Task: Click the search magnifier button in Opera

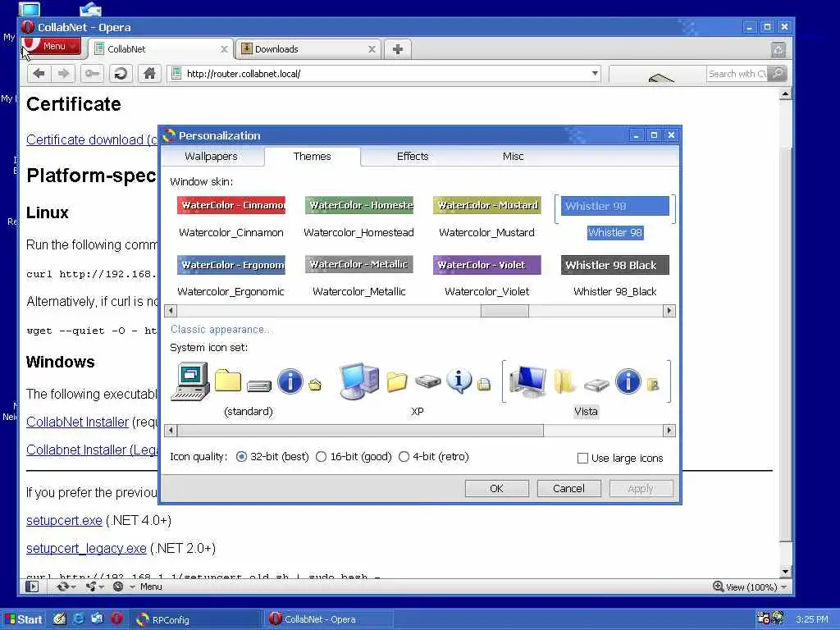Action: coord(778,73)
